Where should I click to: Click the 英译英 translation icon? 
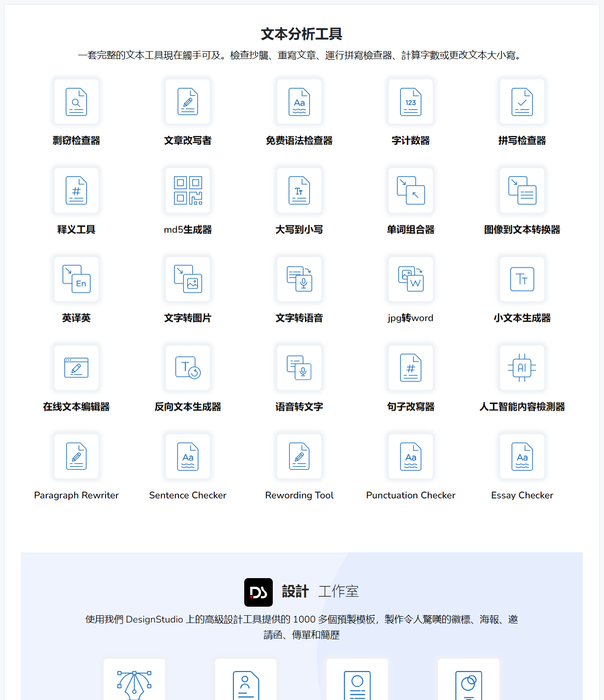tap(76, 279)
